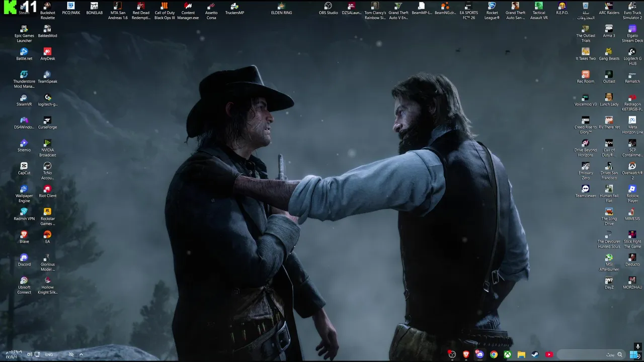Open the Epic Games Launcher icon
This screenshot has width=644, height=362.
pyautogui.click(x=24, y=33)
